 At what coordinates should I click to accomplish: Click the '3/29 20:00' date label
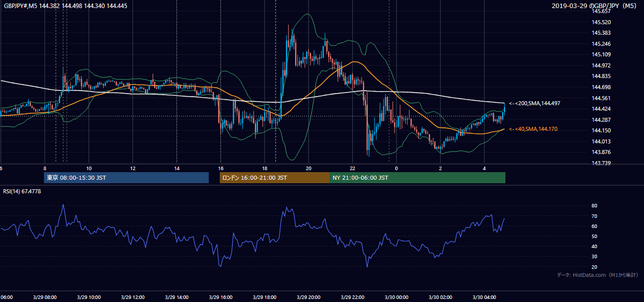(x=309, y=297)
